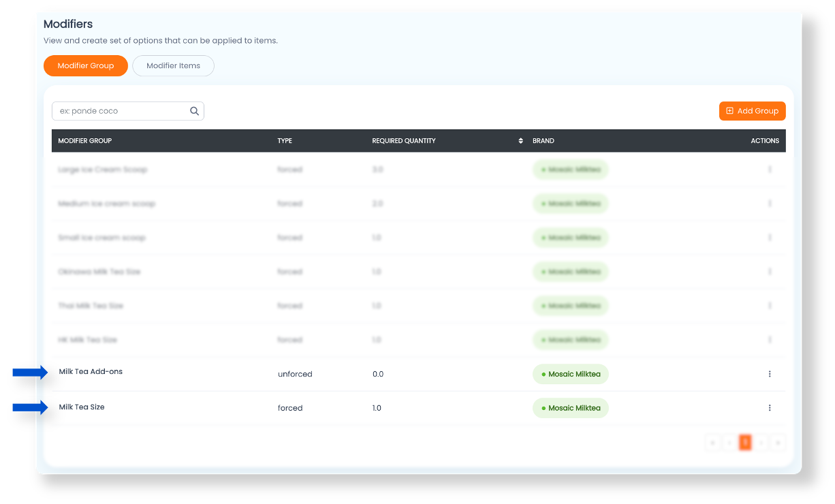The height and width of the screenshot is (504, 835).
Task: Open actions menu for Large Ice Cream Scoop
Action: click(770, 170)
